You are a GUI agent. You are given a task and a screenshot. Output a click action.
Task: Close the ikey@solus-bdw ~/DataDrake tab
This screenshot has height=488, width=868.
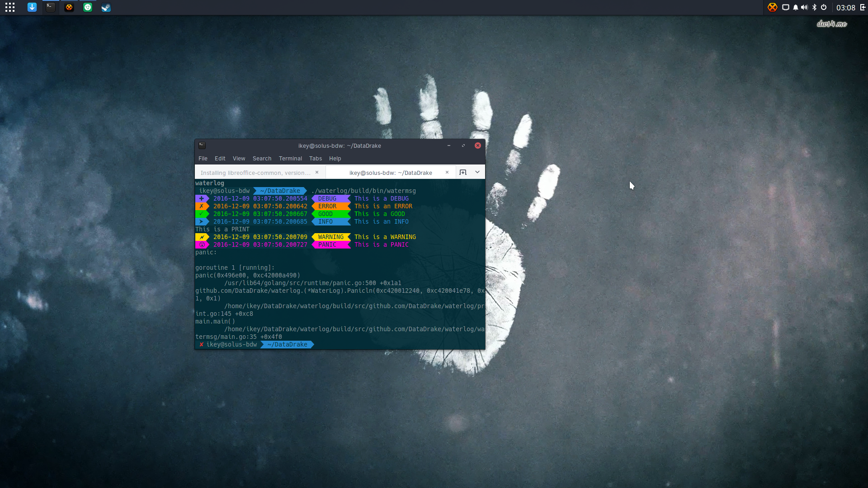pos(447,172)
